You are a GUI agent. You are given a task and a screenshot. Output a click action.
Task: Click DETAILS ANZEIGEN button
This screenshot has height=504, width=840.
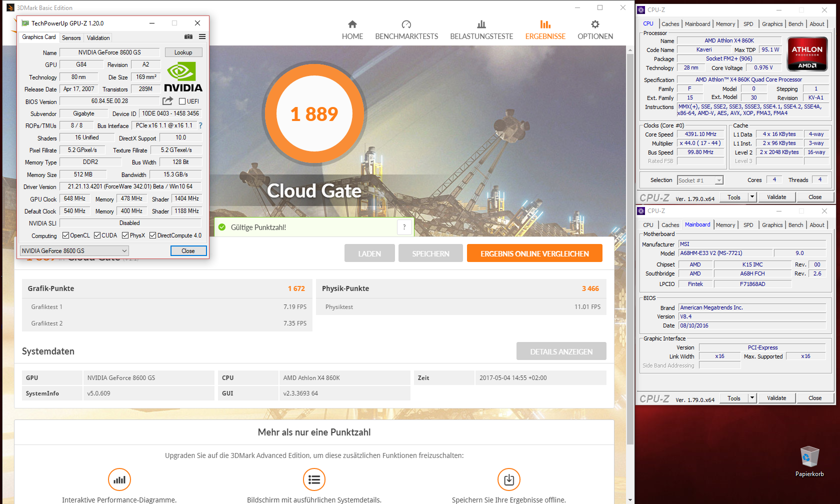pyautogui.click(x=561, y=351)
